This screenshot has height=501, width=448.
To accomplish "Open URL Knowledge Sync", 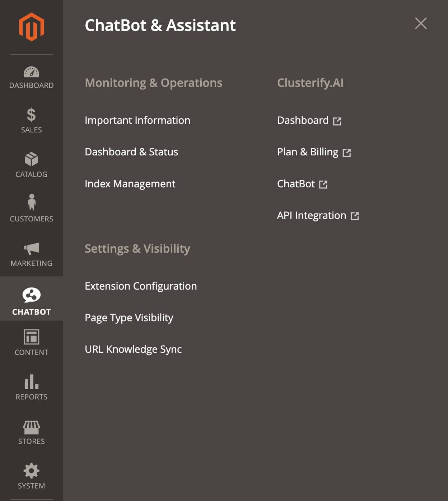I will click(x=133, y=349).
